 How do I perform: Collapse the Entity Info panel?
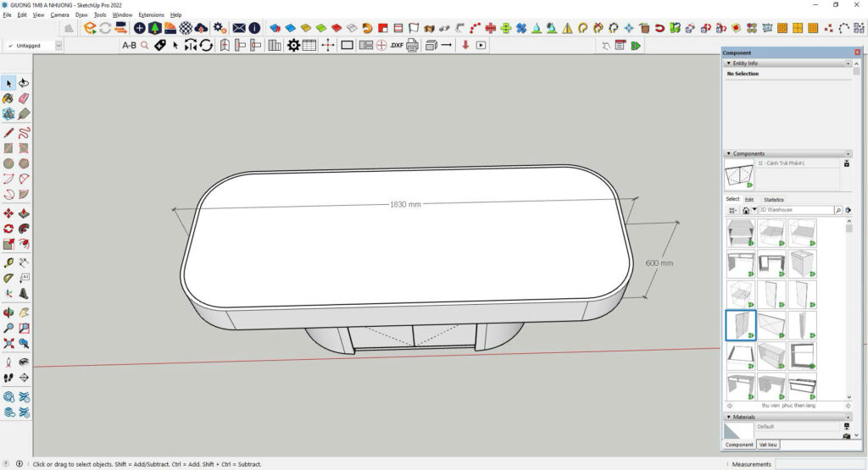pyautogui.click(x=728, y=63)
